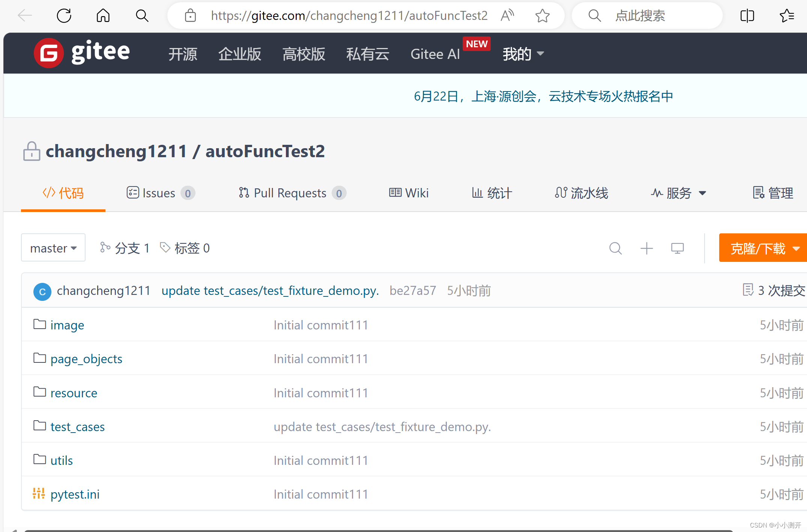The width and height of the screenshot is (807, 532).
Task: Open commit history via 3次提交 icon
Action: click(748, 290)
